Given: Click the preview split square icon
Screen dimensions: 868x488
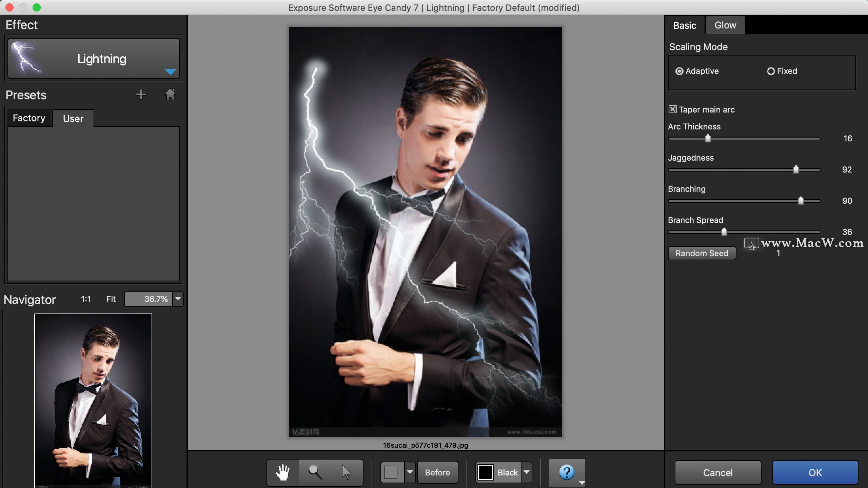Looking at the screenshot, I should (x=391, y=472).
